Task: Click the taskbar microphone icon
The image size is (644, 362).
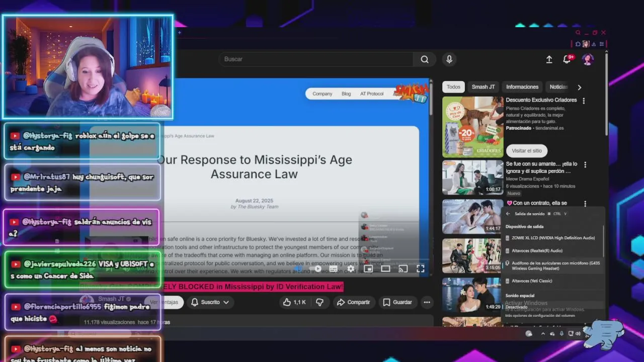Action: (561, 333)
